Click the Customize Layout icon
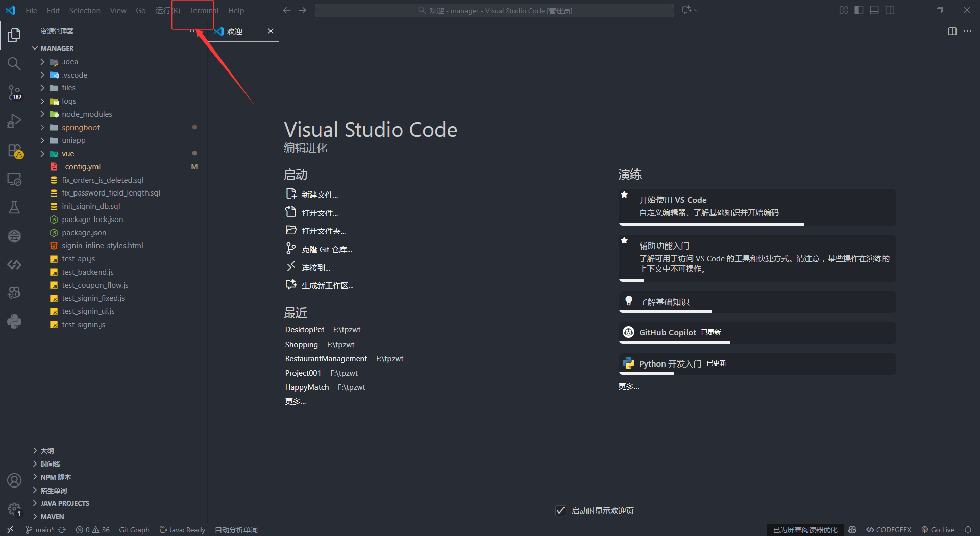The height and width of the screenshot is (536, 980). [844, 10]
